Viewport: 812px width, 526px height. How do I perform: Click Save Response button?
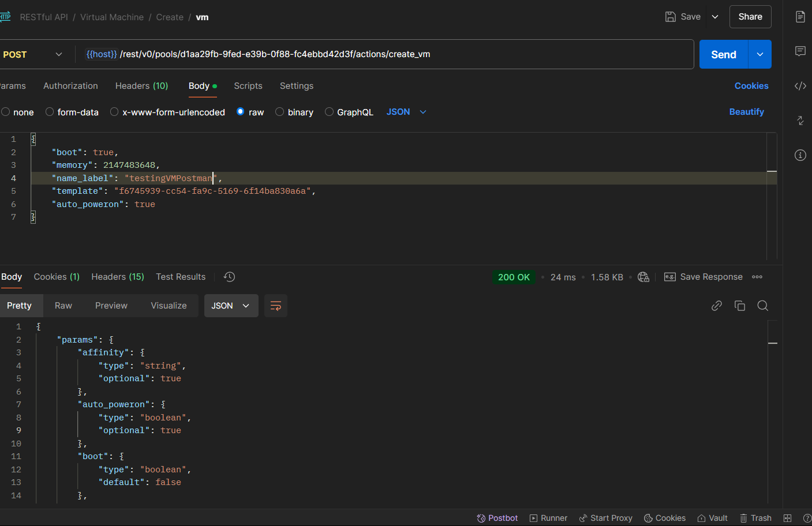point(704,277)
